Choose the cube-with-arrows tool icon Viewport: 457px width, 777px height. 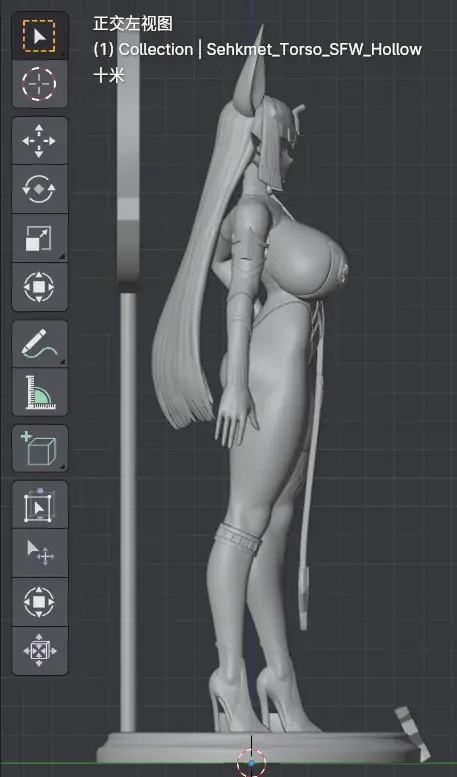click(39, 651)
